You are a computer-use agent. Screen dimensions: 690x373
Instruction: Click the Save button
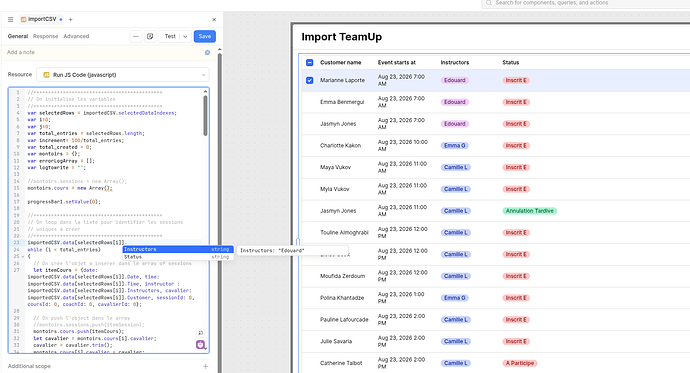pos(205,37)
